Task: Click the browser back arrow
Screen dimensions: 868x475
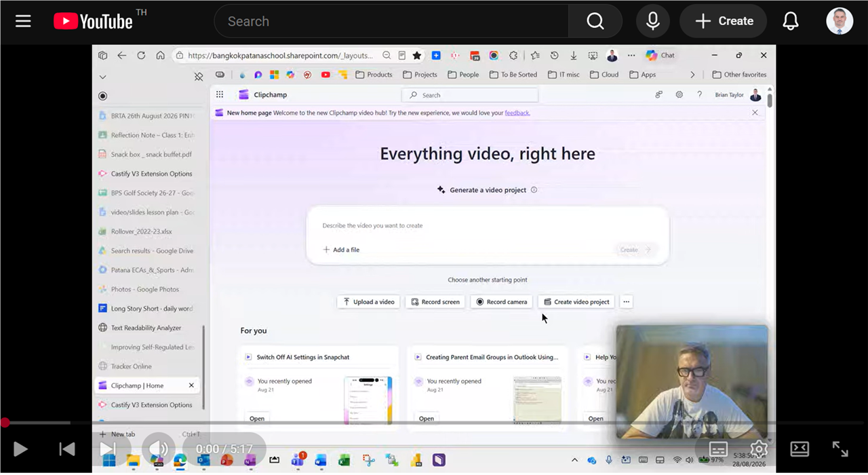Action: pos(122,56)
